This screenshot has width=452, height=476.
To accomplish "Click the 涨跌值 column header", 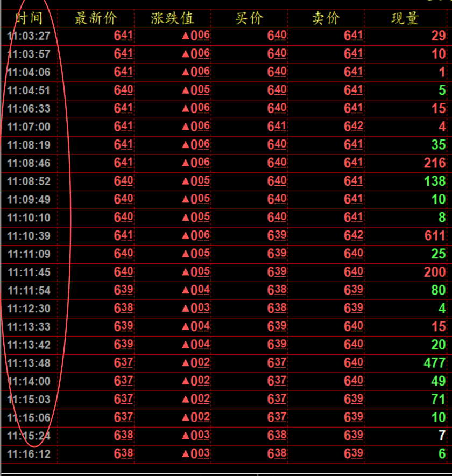I will tap(172, 18).
